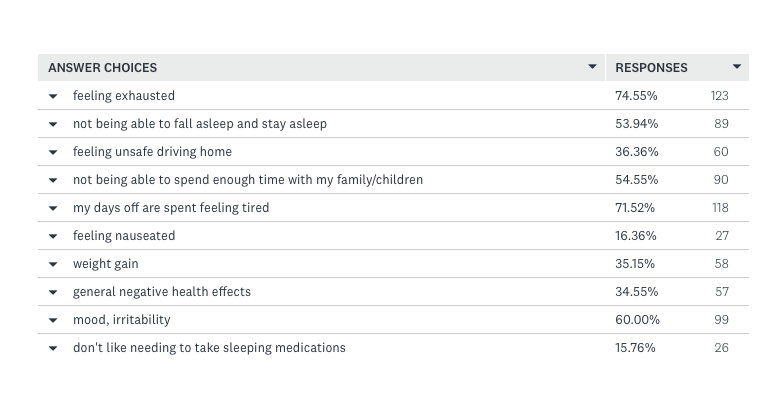Click the 'ANSWER CHOICES' column header label
The height and width of the screenshot is (407, 781).
[x=102, y=68]
